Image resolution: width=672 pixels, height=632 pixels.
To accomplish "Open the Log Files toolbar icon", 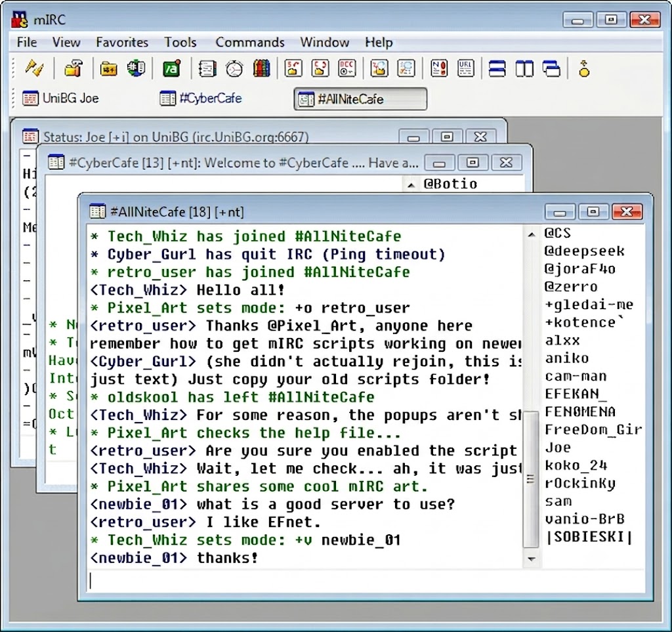I will point(406,68).
